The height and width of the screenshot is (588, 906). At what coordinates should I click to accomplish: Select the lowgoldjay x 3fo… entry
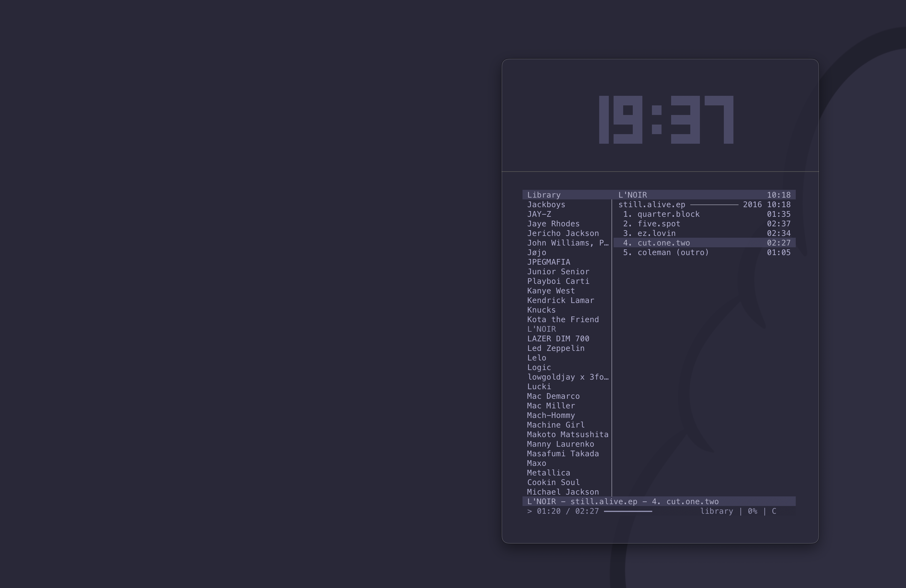(x=567, y=377)
